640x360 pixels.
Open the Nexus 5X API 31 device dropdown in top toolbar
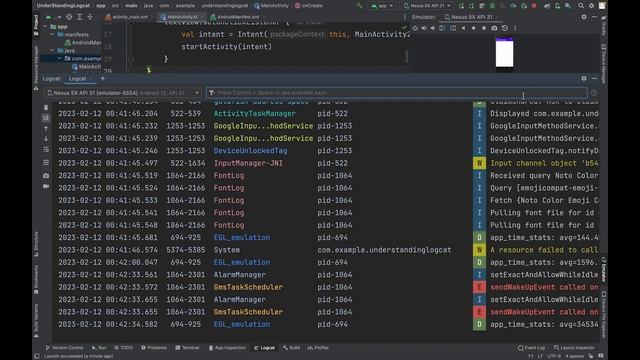(x=427, y=6)
